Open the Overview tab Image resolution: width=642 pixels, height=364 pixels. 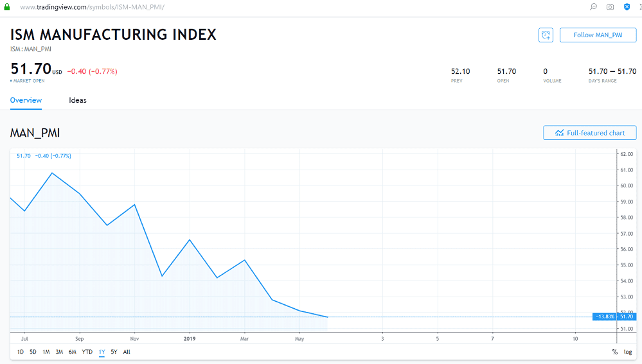pos(26,100)
